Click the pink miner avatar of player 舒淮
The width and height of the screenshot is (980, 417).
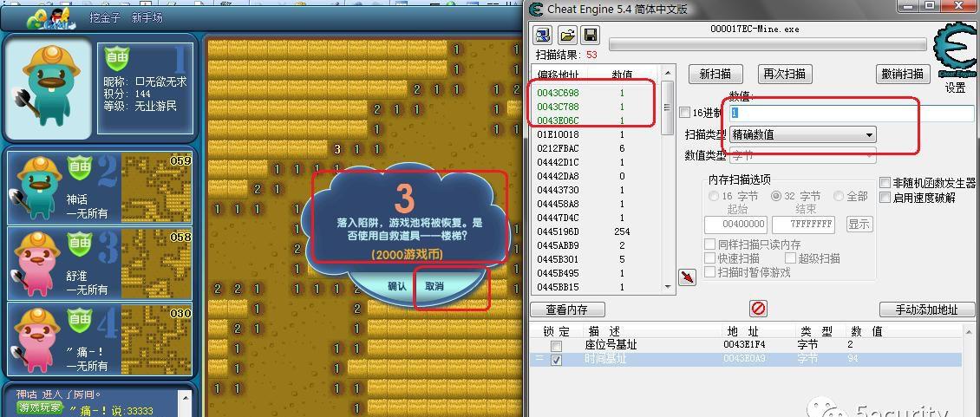pyautogui.click(x=36, y=263)
